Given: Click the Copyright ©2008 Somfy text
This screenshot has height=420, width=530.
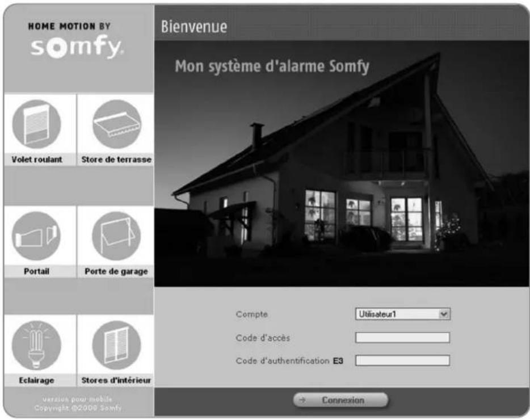Looking at the screenshot, I should pos(78,408).
